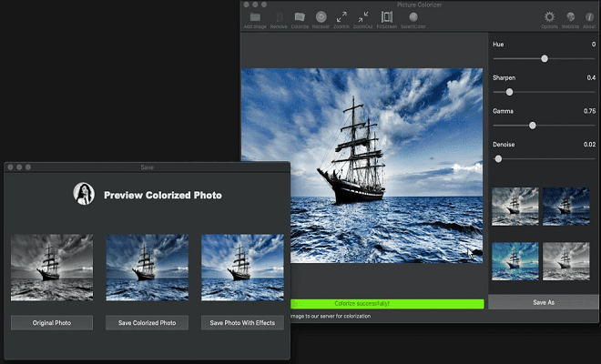Select the grayscale original photo thumbnail in Save dialog
The image size is (601, 364).
point(52,268)
